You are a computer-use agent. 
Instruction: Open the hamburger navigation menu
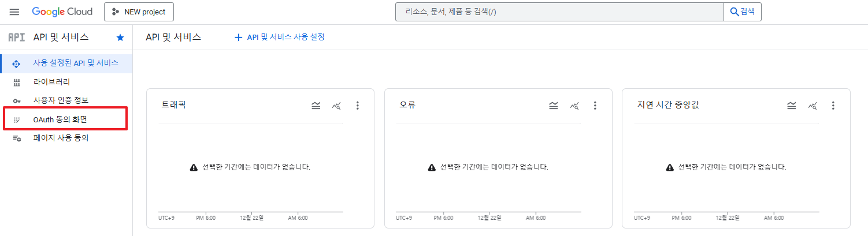14,12
